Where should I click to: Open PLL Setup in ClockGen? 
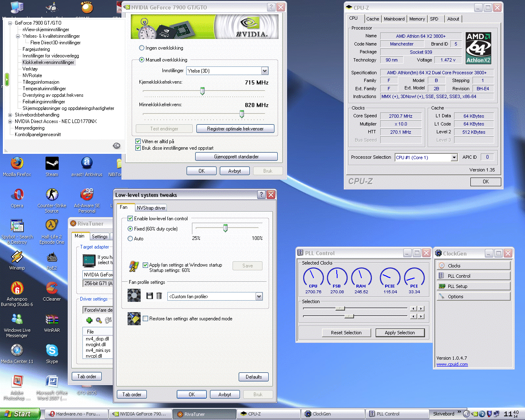click(x=473, y=286)
